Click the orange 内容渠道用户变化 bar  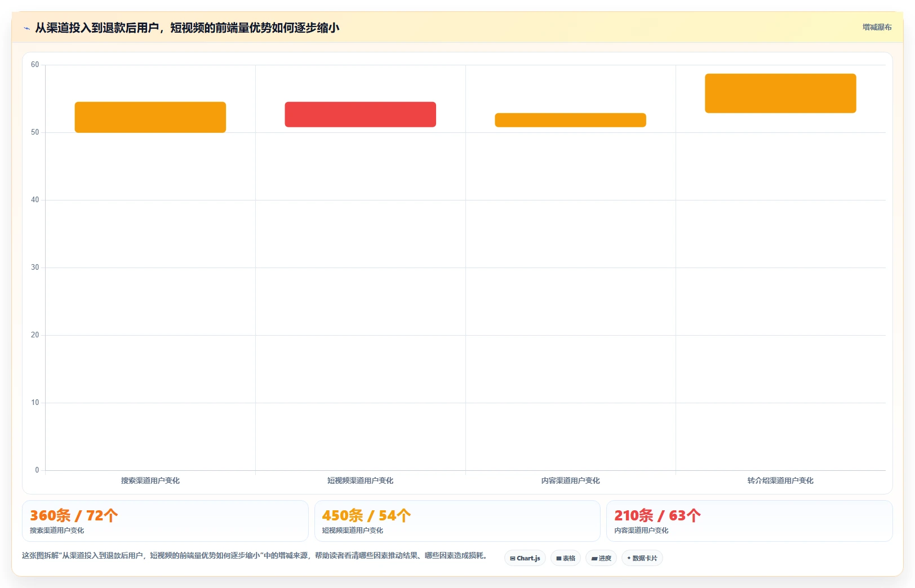(x=571, y=120)
